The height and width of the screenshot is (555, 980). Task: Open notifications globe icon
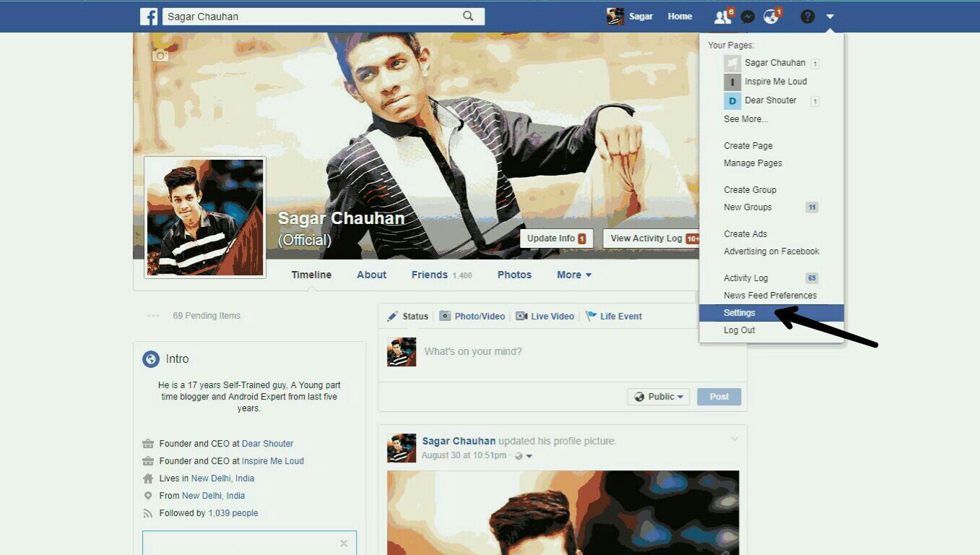coord(771,15)
